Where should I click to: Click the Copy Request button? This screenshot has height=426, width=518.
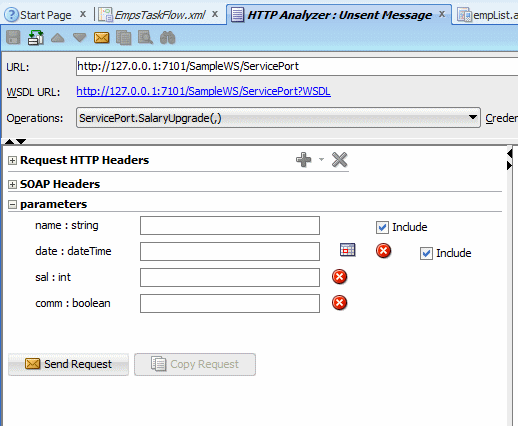195,364
